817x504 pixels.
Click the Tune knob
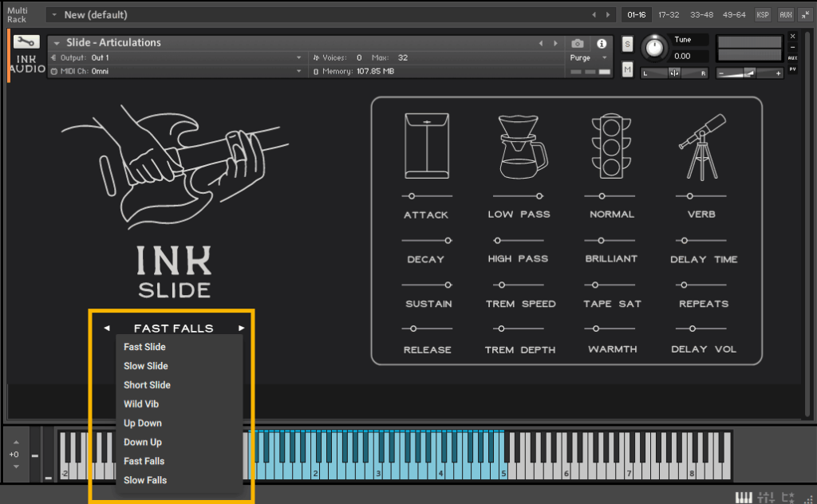(x=654, y=48)
